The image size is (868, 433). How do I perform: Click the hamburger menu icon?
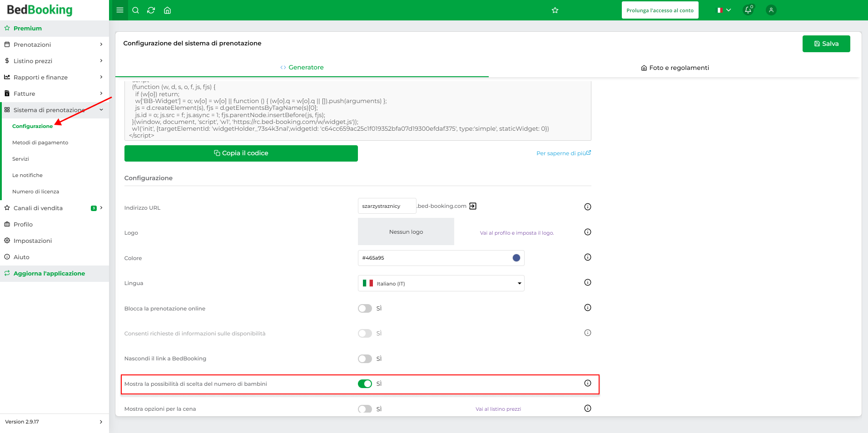[120, 10]
